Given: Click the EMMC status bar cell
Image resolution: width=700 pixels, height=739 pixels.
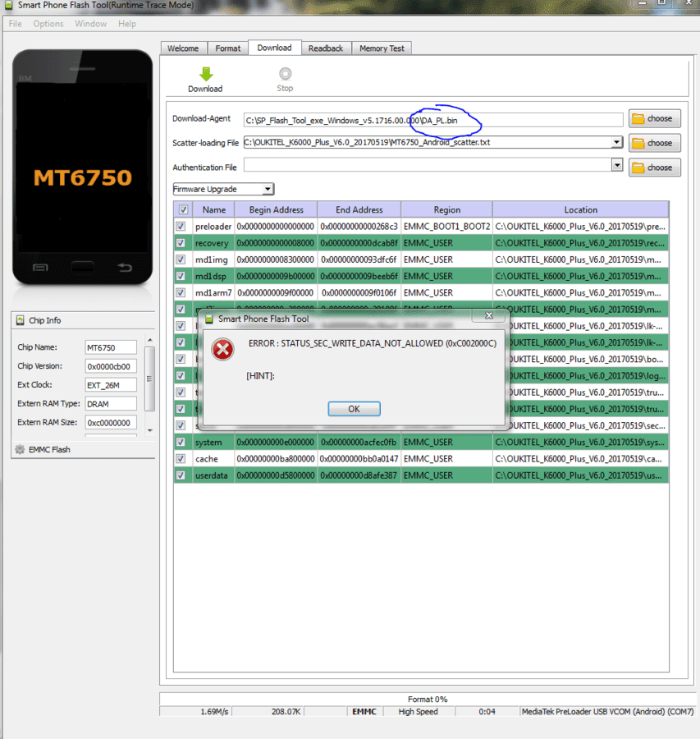Looking at the screenshot, I should [x=364, y=712].
